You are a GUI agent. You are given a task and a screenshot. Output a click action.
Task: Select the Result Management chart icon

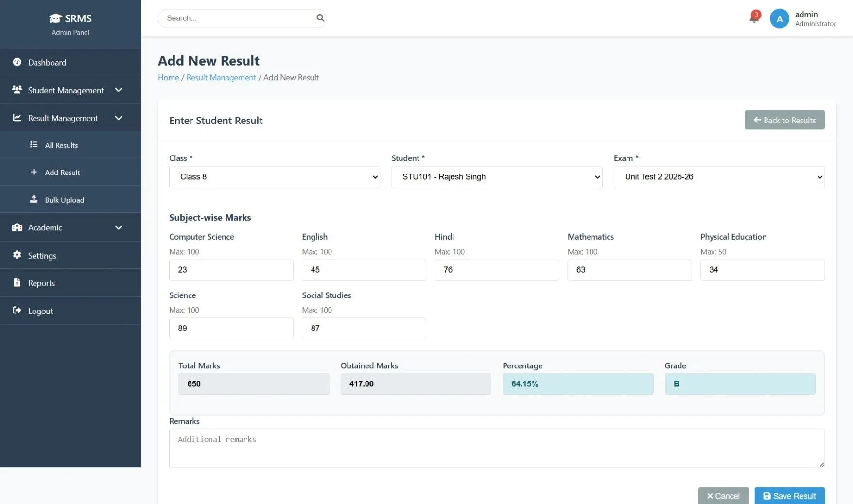click(17, 118)
